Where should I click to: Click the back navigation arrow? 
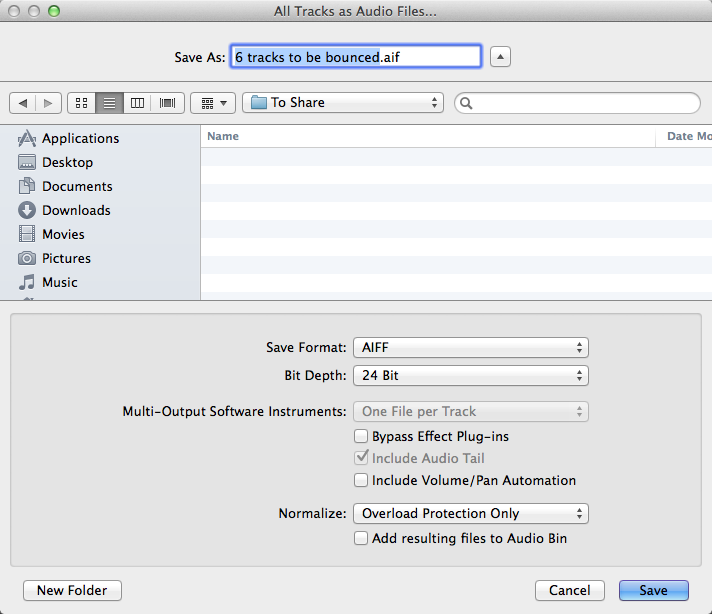23,103
